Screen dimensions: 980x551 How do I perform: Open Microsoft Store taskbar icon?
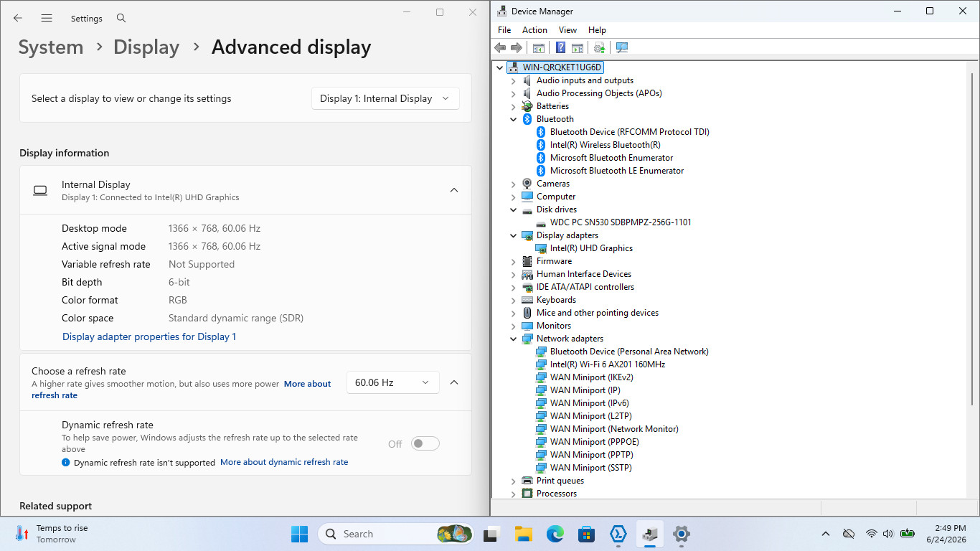(586, 534)
